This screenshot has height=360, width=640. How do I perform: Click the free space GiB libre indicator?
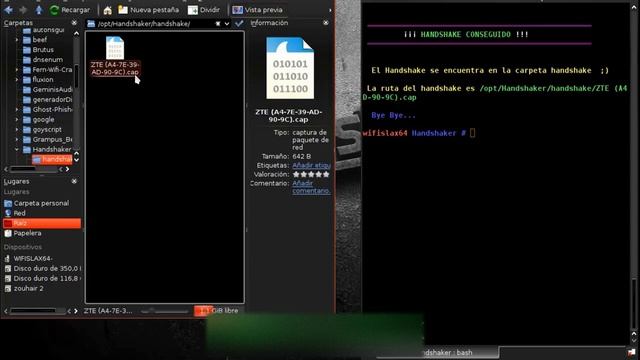[x=218, y=311]
